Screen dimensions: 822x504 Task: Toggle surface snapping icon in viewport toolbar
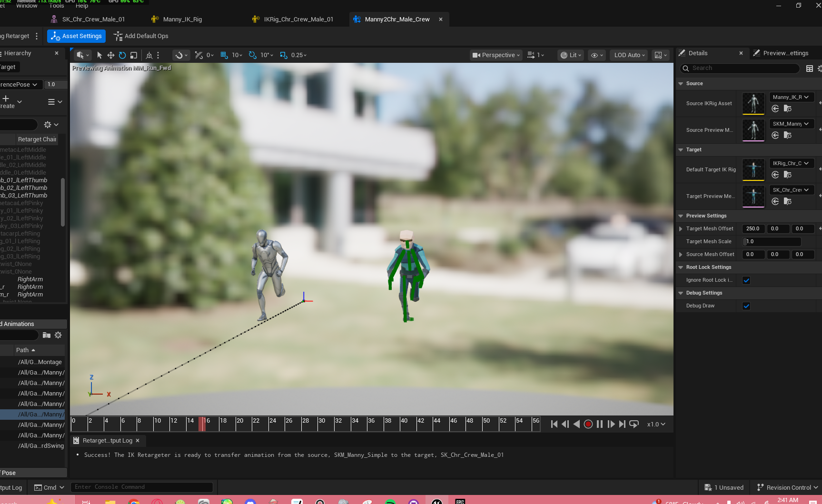[x=181, y=55]
